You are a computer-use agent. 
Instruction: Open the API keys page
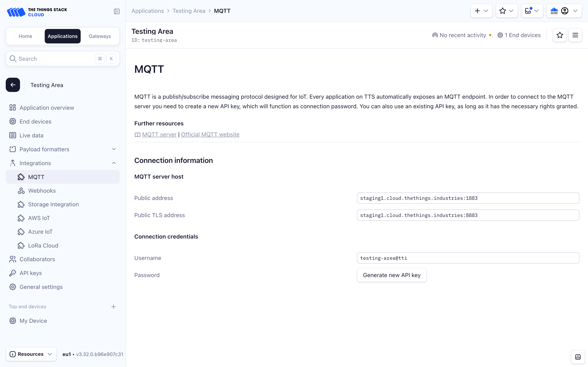point(31,273)
